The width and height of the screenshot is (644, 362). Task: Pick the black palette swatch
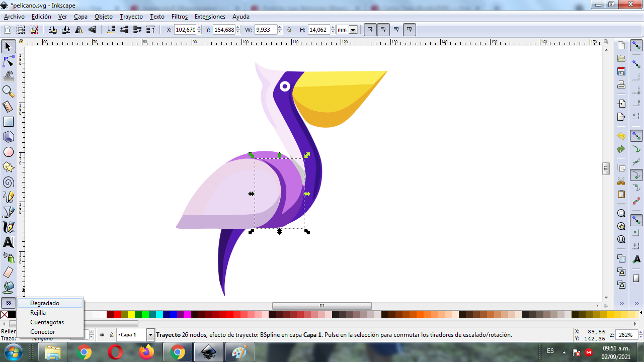(12, 315)
